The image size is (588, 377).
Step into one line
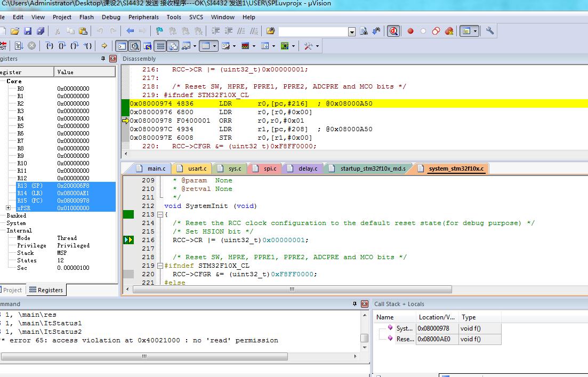click(49, 46)
